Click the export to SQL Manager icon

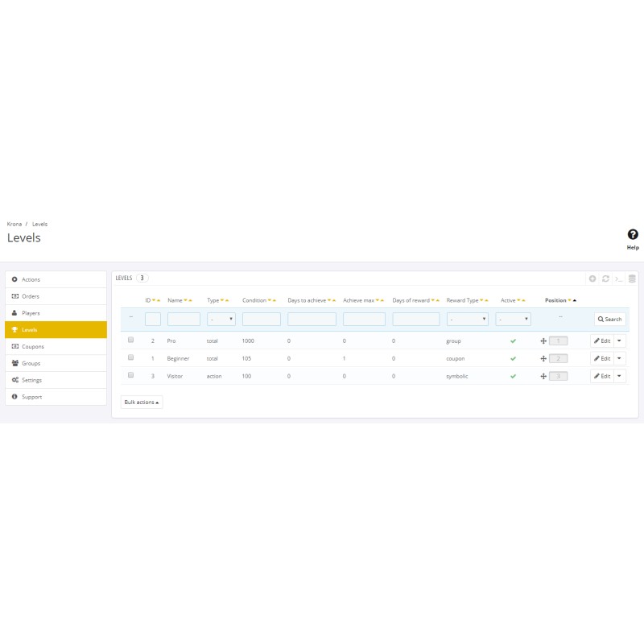tap(632, 279)
